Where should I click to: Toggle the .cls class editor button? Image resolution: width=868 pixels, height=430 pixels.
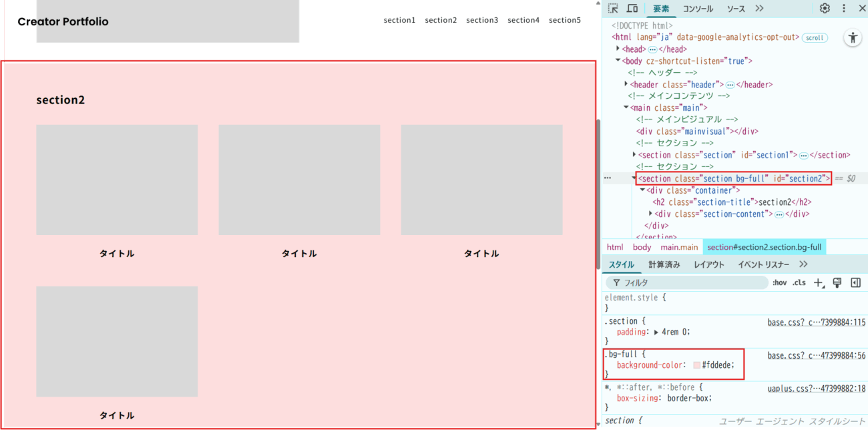799,283
